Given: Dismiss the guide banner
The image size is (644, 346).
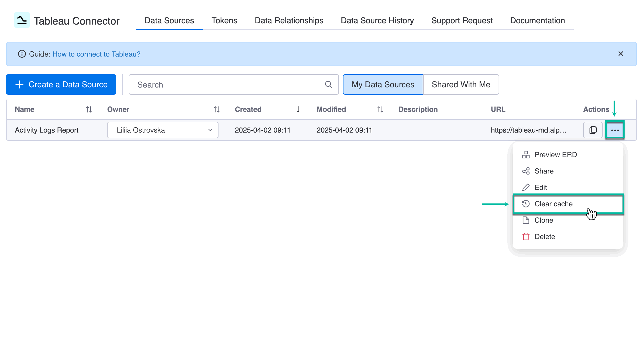Looking at the screenshot, I should (620, 54).
